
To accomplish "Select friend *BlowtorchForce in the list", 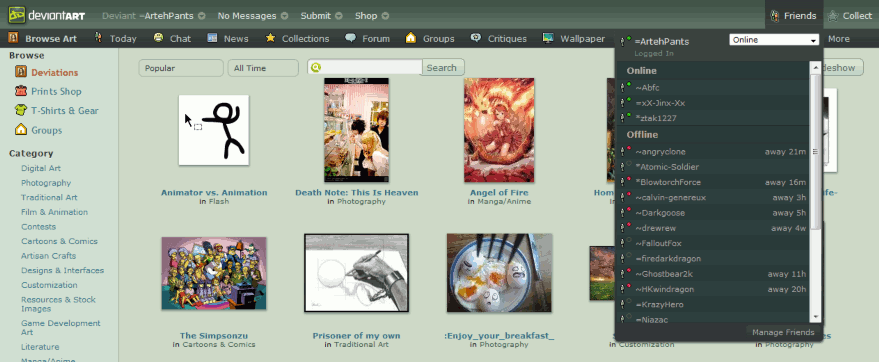I will 713,182.
